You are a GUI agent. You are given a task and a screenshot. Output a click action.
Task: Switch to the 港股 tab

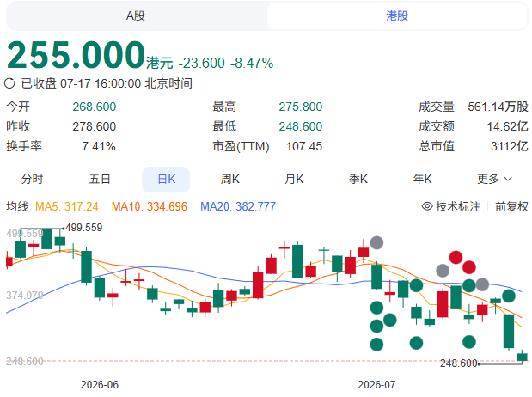point(397,16)
